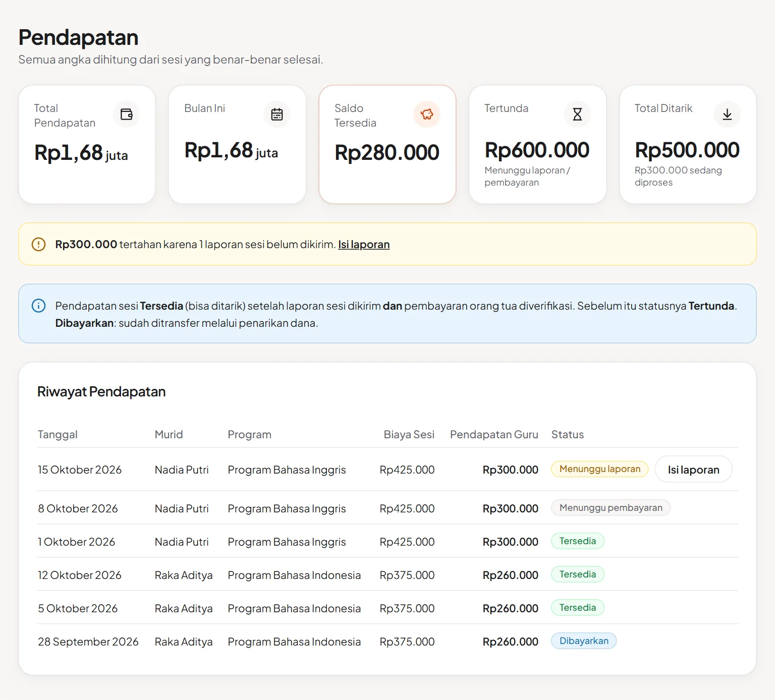775x700 pixels.
Task: Click Tersedia badge in 1 Oktober 2026 row
Action: click(578, 541)
